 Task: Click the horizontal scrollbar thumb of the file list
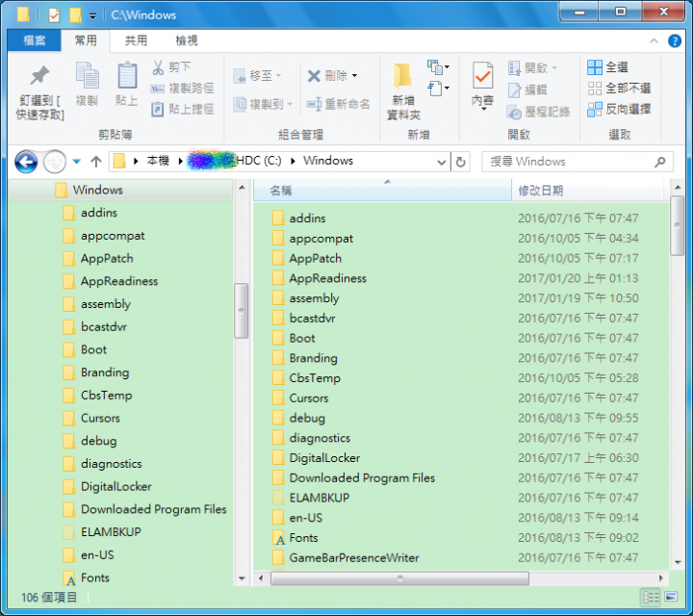tap(400, 578)
